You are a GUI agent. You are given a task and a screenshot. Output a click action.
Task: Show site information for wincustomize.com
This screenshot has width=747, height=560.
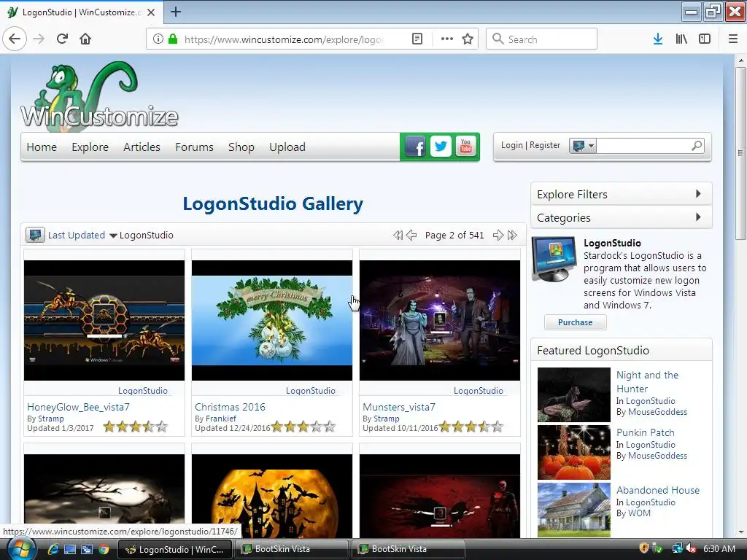point(158,39)
